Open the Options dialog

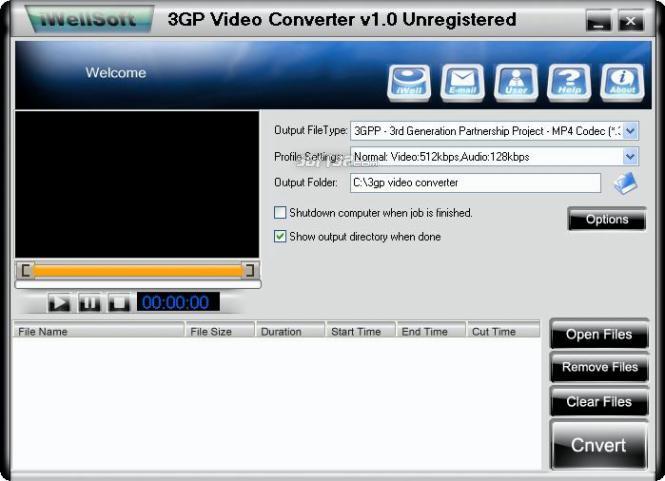tap(607, 219)
